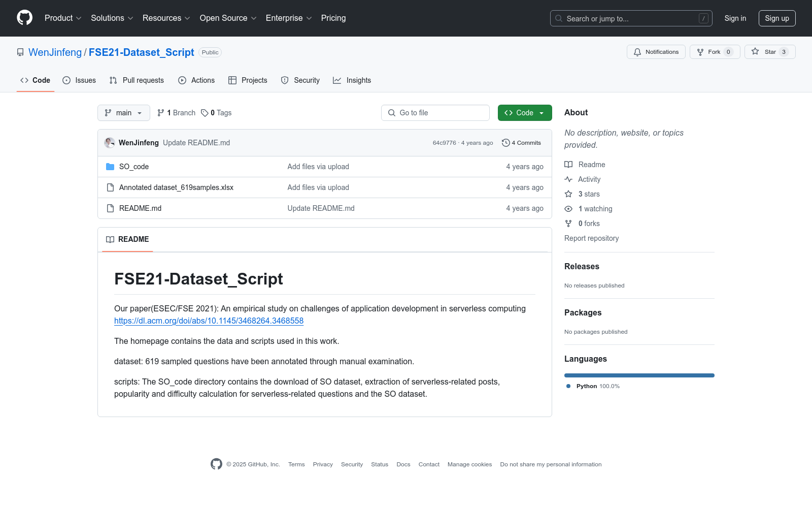Open the main branch selector
812x508 pixels.
[x=124, y=113]
